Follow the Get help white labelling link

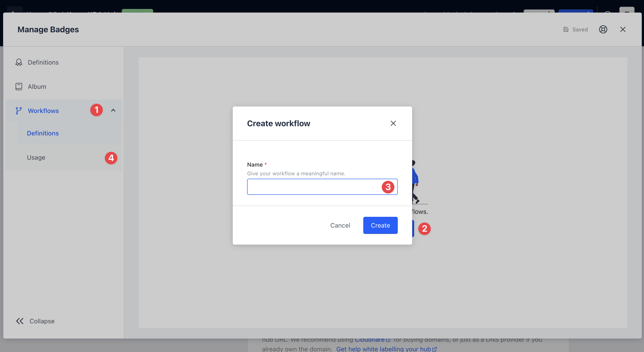[x=383, y=349]
